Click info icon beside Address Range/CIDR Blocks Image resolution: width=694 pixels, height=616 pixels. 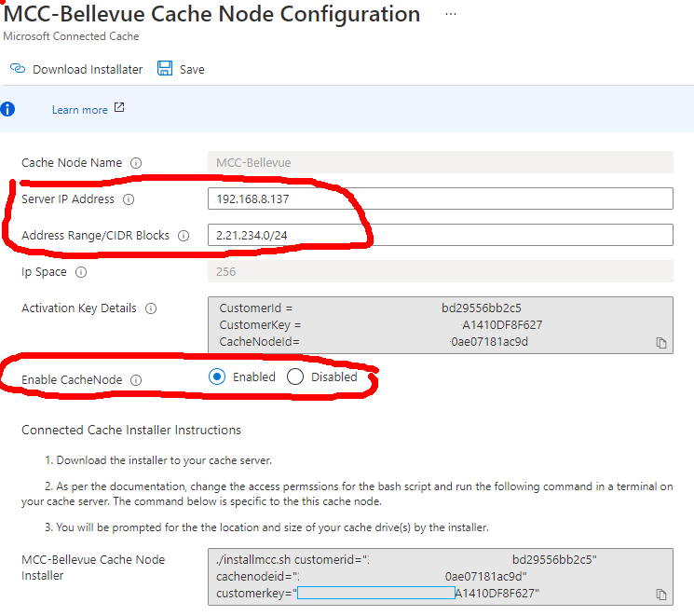[184, 236]
